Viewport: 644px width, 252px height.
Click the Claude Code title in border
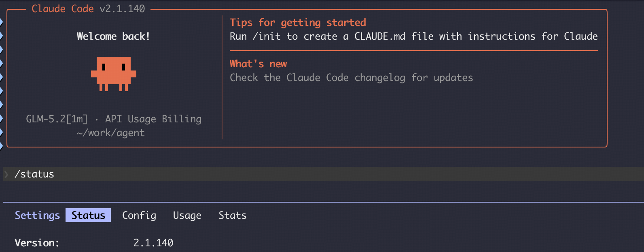point(63,9)
